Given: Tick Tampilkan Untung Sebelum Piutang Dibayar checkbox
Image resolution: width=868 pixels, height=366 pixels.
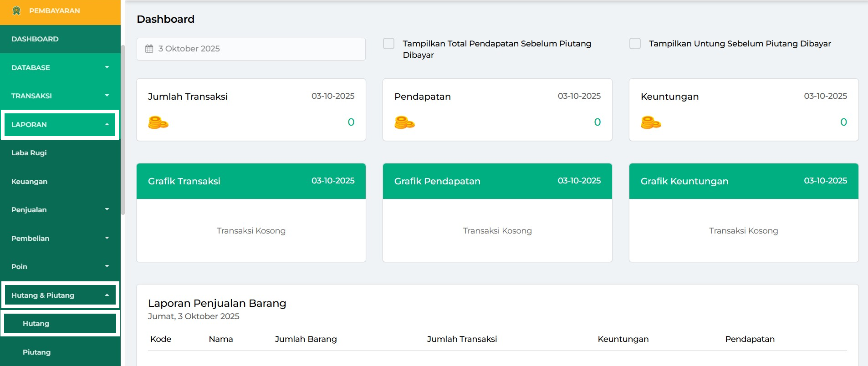Looking at the screenshot, I should pyautogui.click(x=635, y=44).
